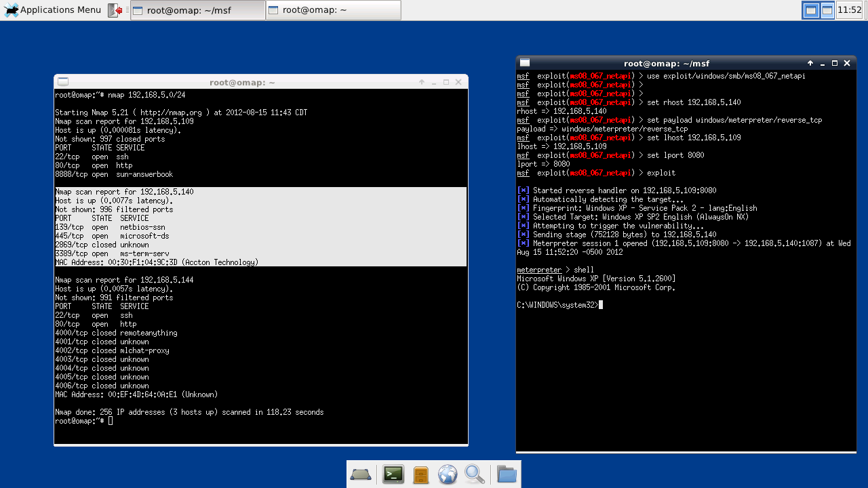Click the Show Desktop icon in dock

pyautogui.click(x=361, y=474)
